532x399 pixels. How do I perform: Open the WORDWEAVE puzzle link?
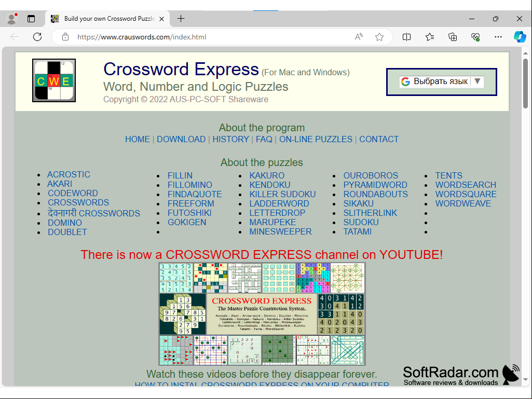coord(463,203)
